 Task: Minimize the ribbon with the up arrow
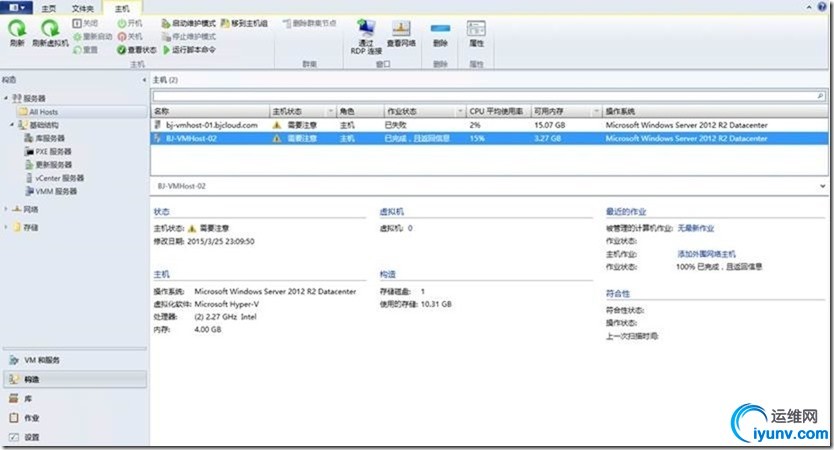coord(809,7)
